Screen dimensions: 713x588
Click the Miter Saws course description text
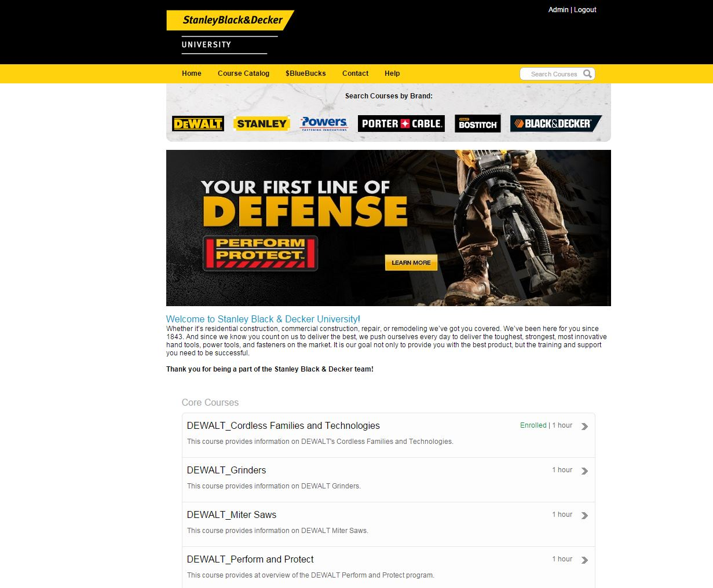point(277,531)
